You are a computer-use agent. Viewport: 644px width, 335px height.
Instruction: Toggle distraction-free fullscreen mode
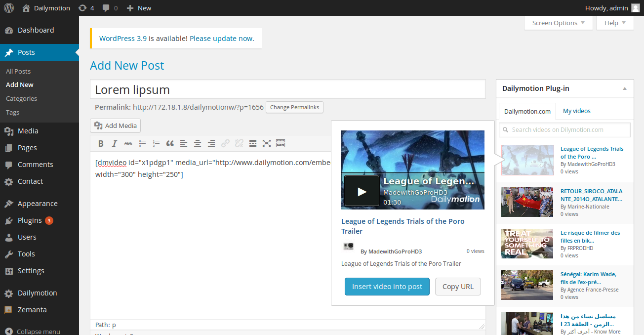click(x=267, y=144)
